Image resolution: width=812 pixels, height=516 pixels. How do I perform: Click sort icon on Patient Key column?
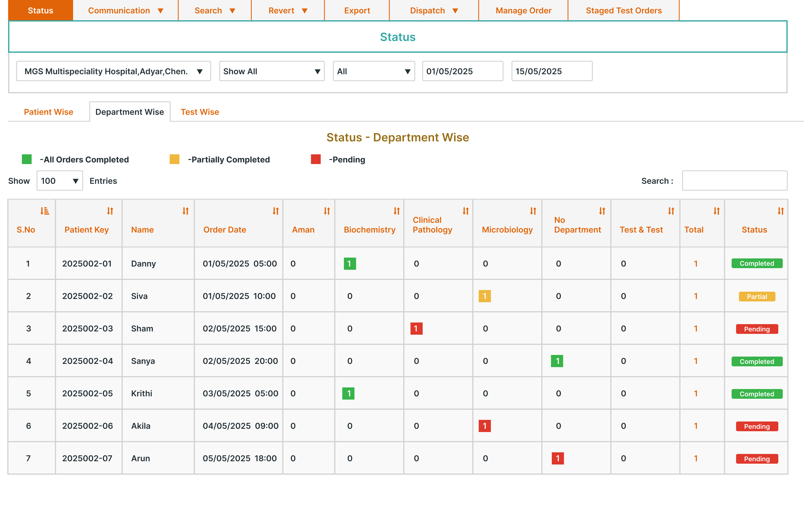pos(110,211)
